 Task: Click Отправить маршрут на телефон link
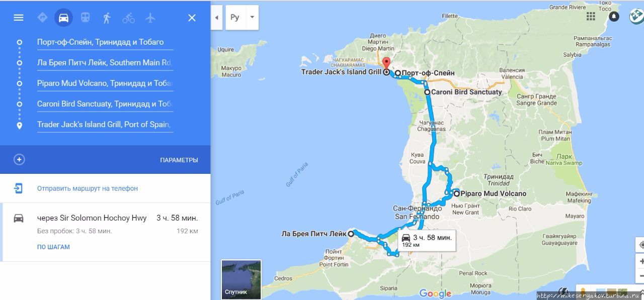pyautogui.click(x=88, y=188)
